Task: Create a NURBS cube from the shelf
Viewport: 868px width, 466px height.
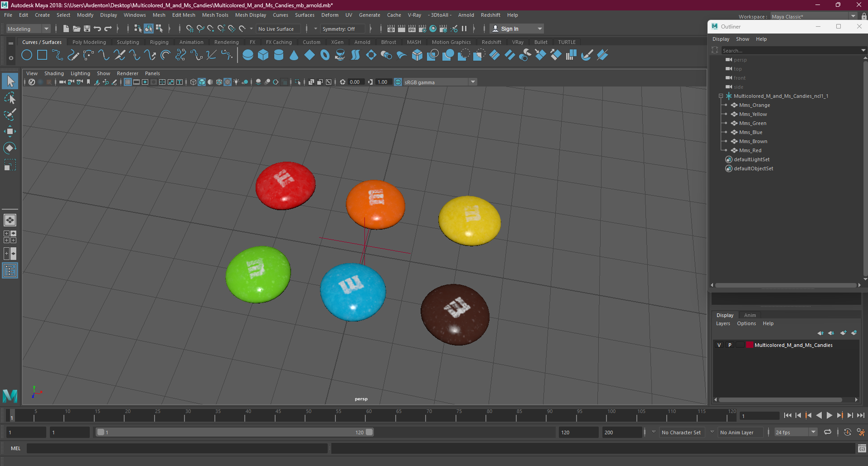Action: 263,55
